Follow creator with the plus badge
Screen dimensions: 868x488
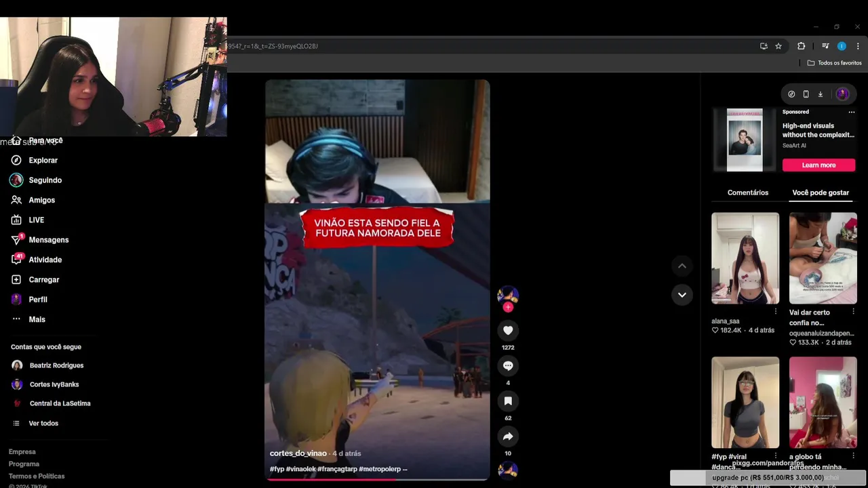[x=508, y=307]
